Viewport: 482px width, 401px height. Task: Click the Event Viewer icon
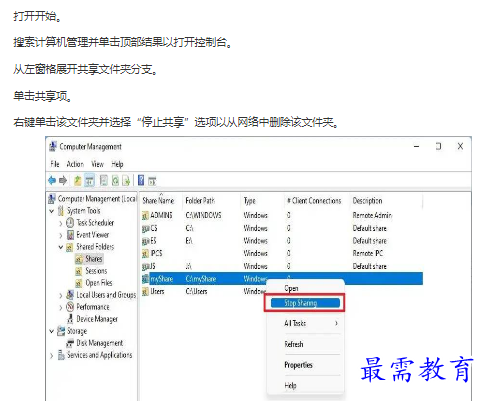pos(70,235)
